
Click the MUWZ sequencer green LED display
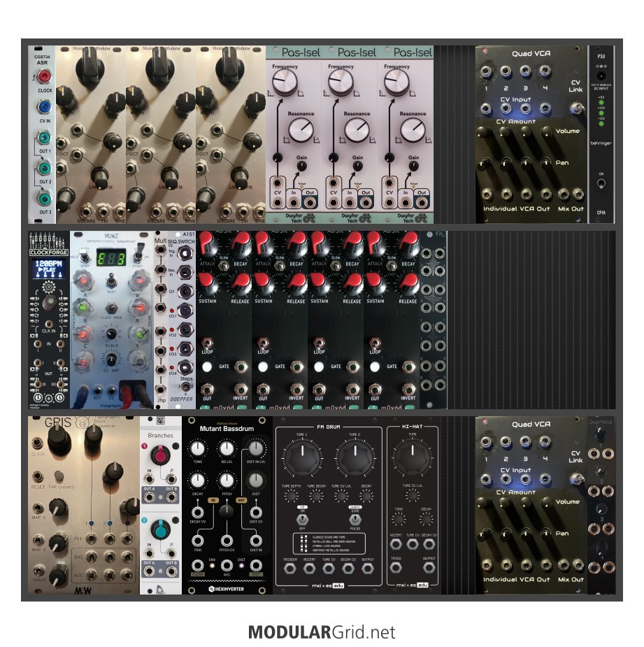pos(111,259)
